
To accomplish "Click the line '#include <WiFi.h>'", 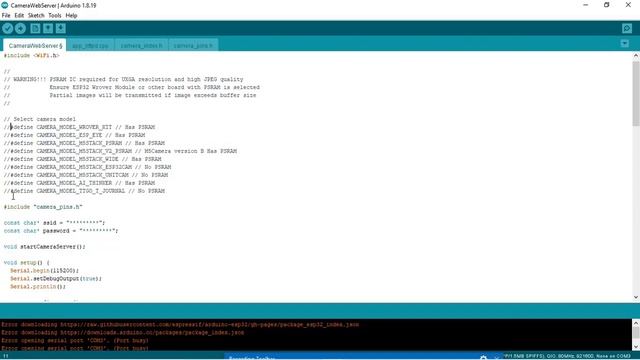I will click(x=31, y=56).
